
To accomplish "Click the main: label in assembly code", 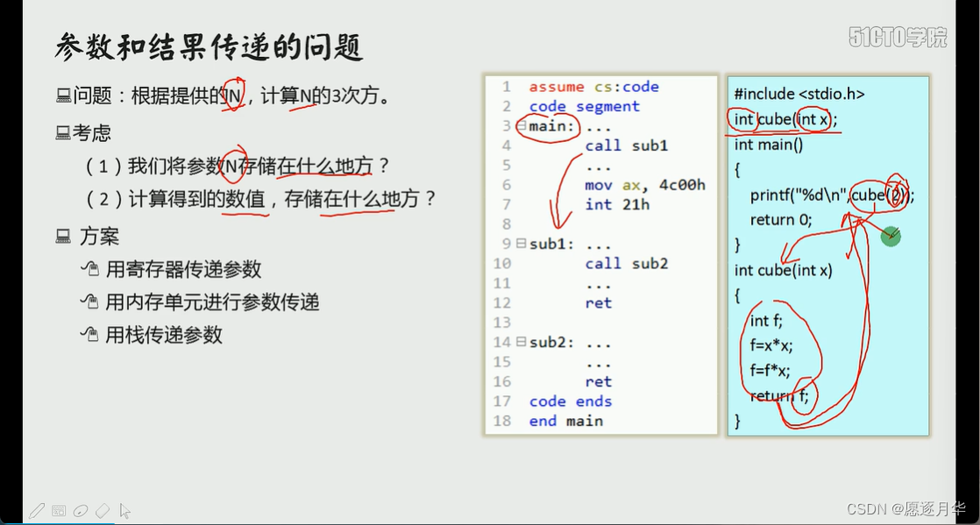I will pos(552,126).
